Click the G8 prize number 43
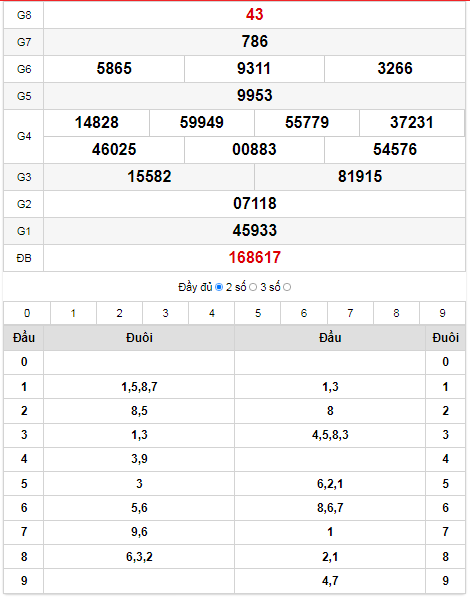The image size is (470, 597). 254,15
